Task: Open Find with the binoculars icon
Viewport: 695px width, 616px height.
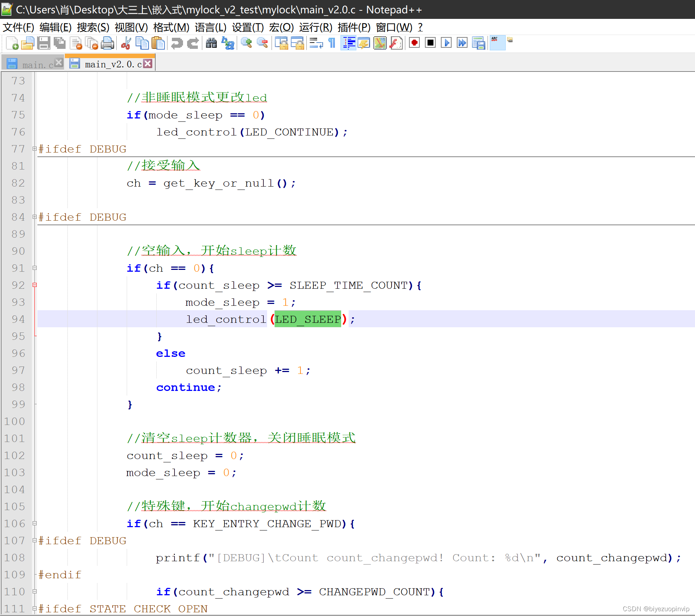Action: [211, 43]
